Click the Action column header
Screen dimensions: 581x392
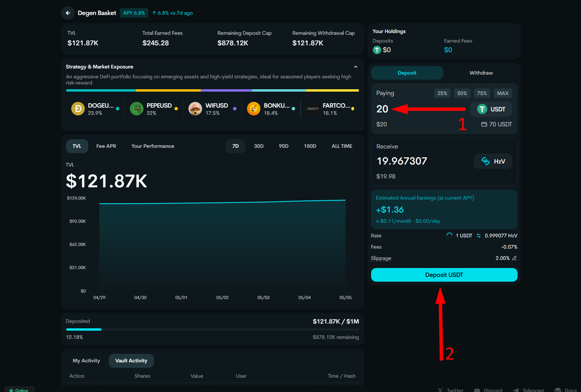pos(77,376)
